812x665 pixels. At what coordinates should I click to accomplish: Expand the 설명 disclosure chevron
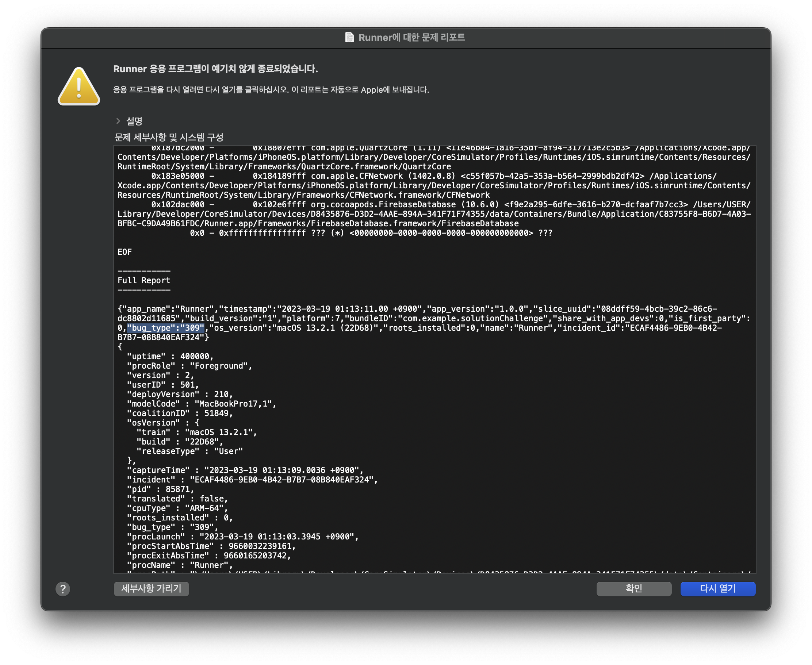click(x=118, y=121)
